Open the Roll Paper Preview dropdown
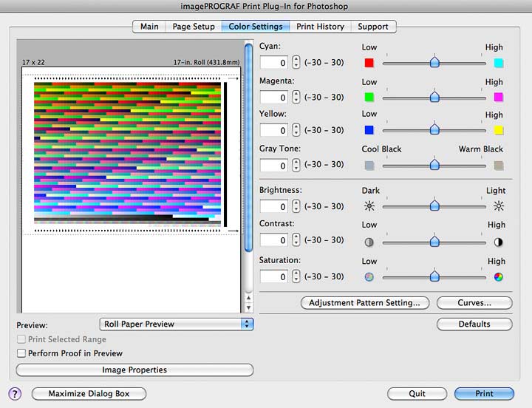Image resolution: width=532 pixels, height=408 pixels. coord(177,324)
